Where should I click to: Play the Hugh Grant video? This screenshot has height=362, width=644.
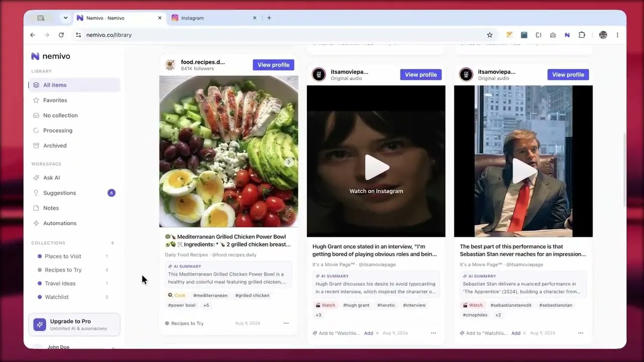click(376, 167)
